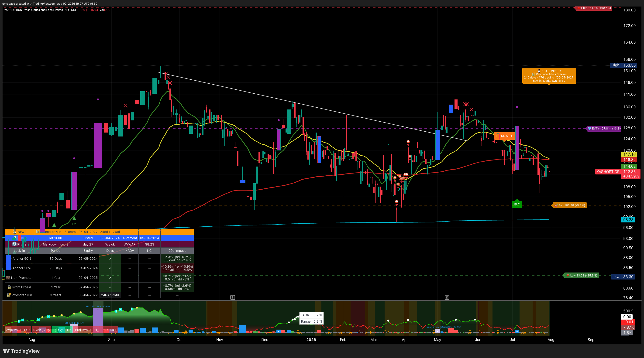Click the lot 1600 table cell
Viewport: 644px width, 358px height.
(55, 238)
